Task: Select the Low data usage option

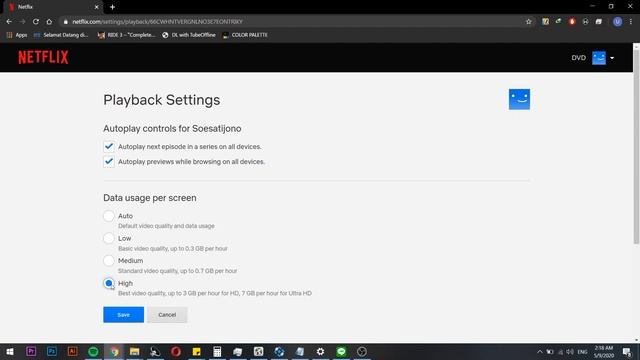Action: click(x=109, y=238)
